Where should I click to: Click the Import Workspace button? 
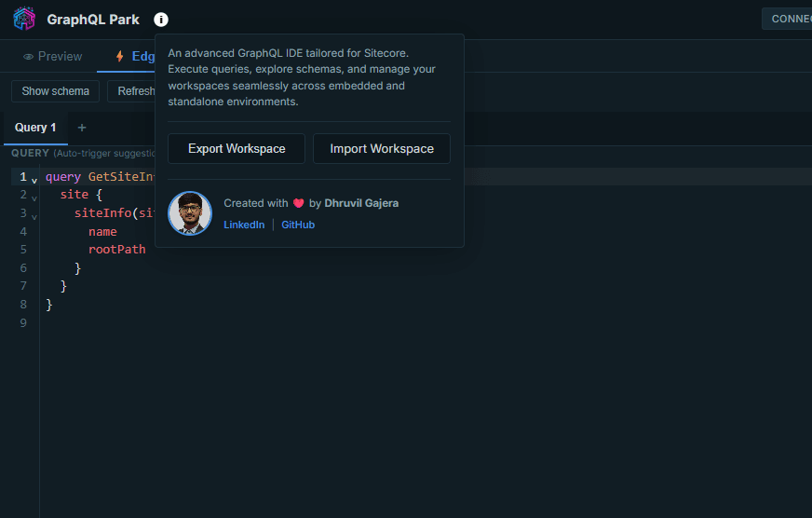pos(382,149)
